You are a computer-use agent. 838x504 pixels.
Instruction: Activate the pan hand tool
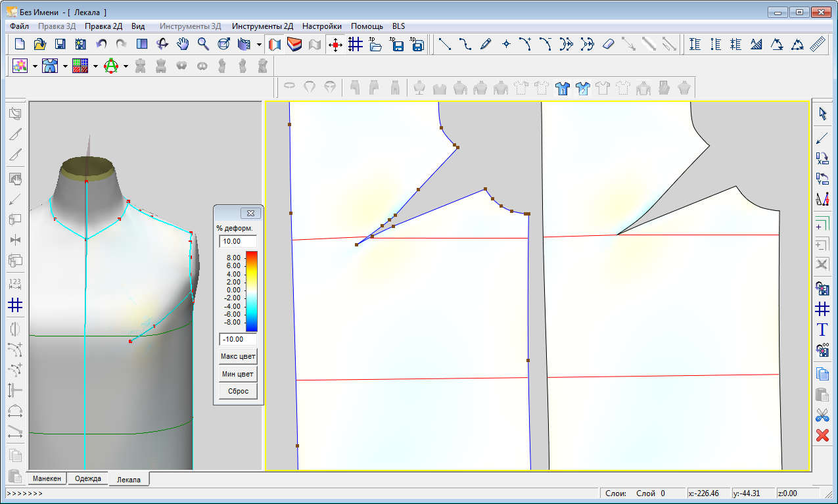(x=183, y=44)
